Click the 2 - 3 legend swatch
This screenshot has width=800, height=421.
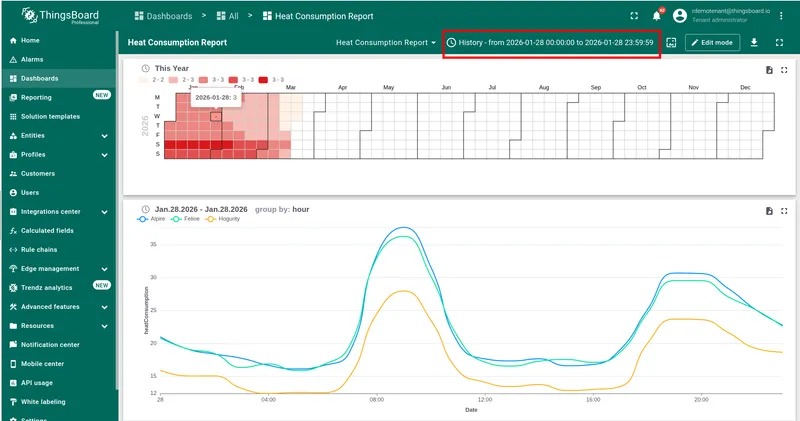coord(173,80)
